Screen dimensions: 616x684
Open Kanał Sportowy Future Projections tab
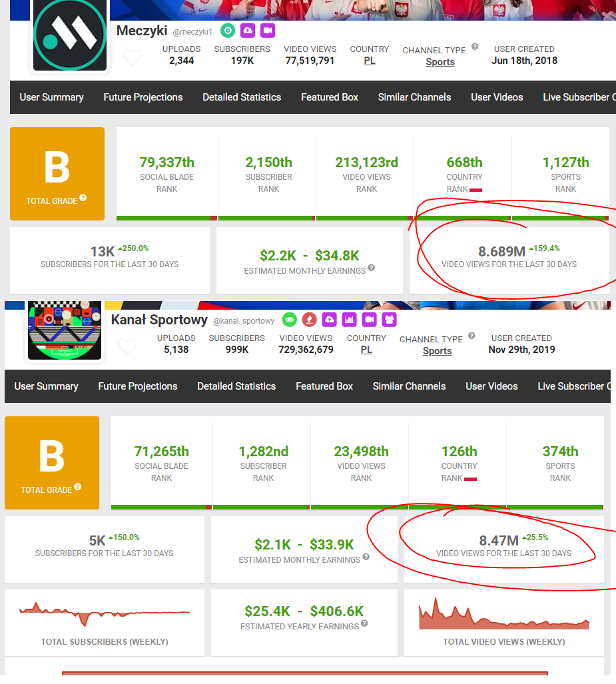tap(138, 386)
